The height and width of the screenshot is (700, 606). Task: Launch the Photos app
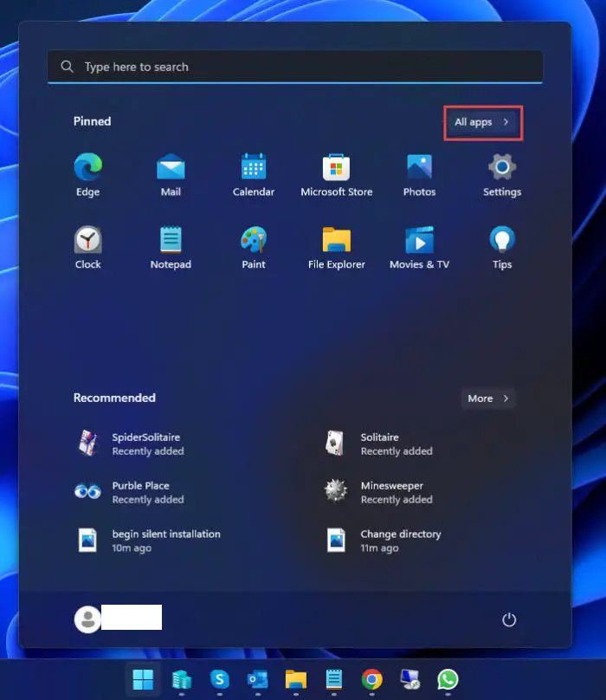click(x=419, y=174)
